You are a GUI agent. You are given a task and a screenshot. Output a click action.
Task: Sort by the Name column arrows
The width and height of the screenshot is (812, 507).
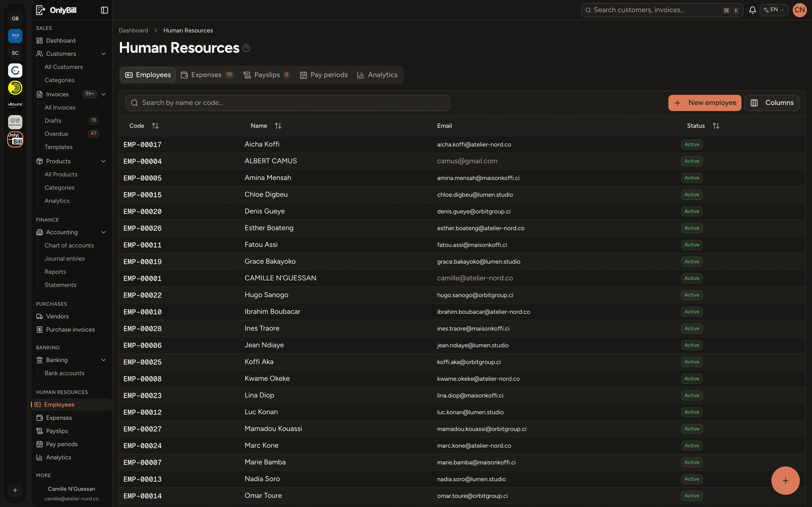click(278, 126)
